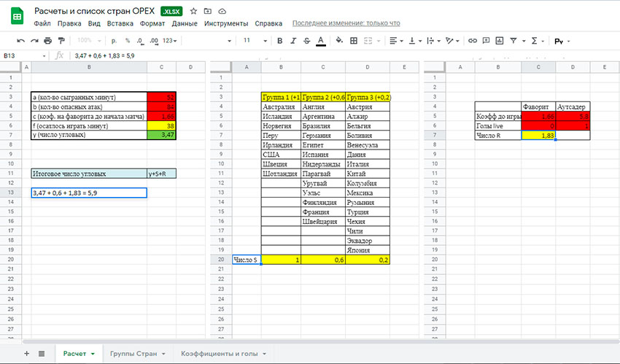
Task: Select the yellow cell with value 38
Action: [161, 125]
